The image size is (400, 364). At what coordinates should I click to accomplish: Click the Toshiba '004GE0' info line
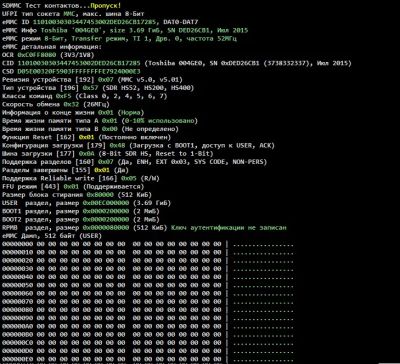click(x=125, y=30)
